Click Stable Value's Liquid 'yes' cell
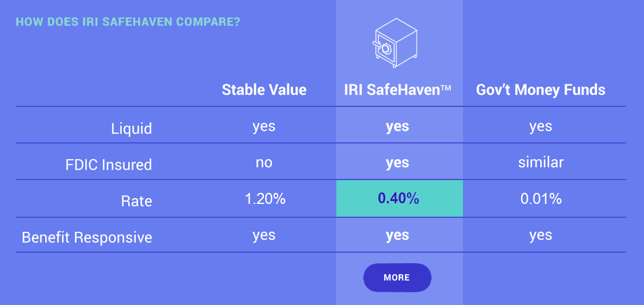 [x=264, y=127]
